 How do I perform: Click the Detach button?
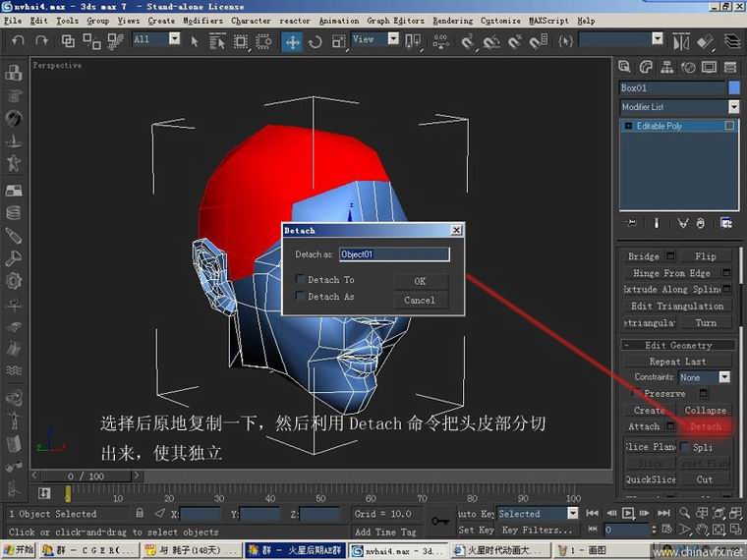click(706, 426)
